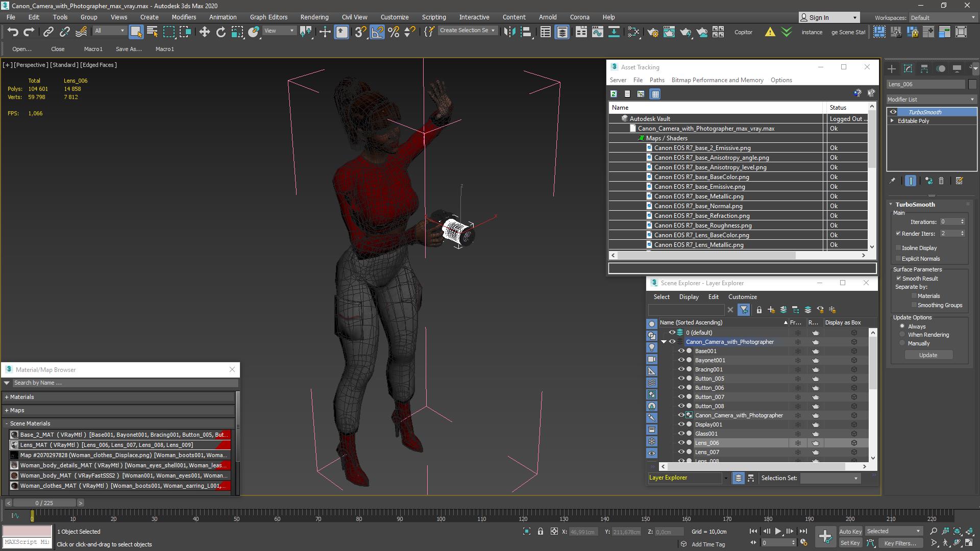Toggle Percent Snap in main toolbar

pos(394,32)
